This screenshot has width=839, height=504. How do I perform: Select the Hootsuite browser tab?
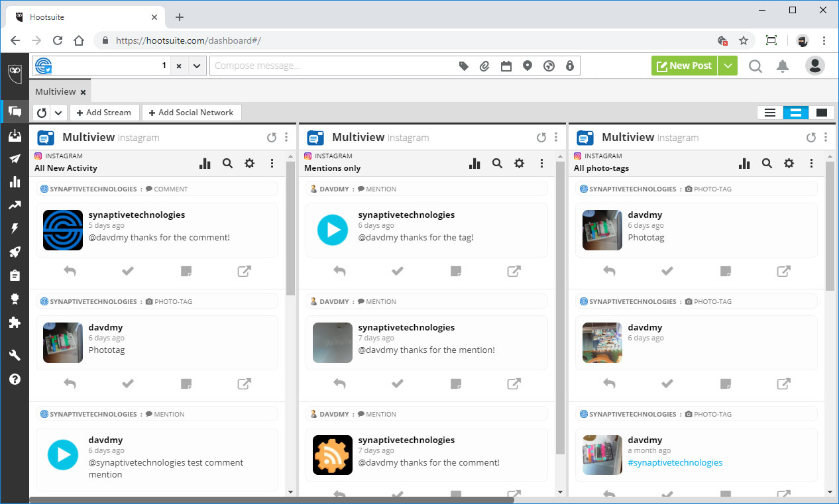click(x=86, y=17)
